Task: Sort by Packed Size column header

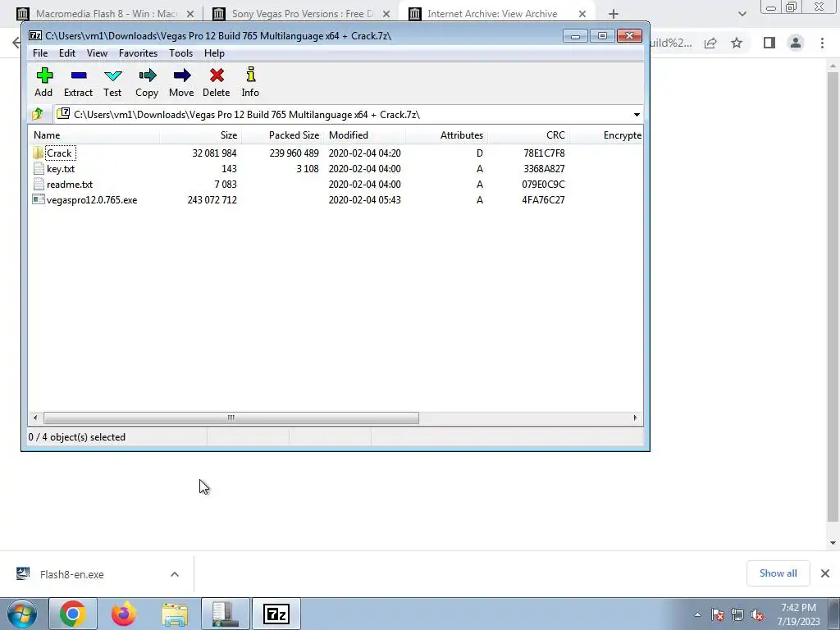Action: 283,135
